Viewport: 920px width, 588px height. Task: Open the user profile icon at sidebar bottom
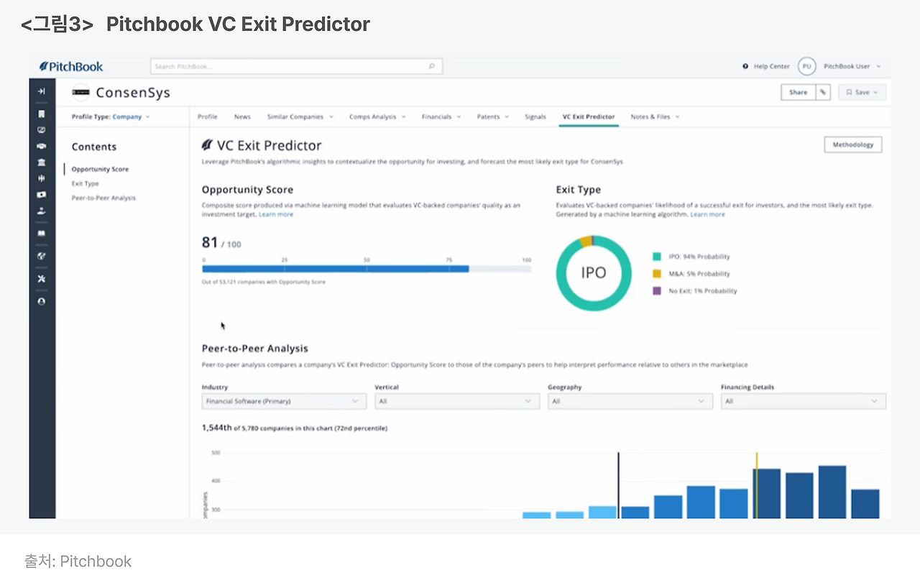click(41, 301)
